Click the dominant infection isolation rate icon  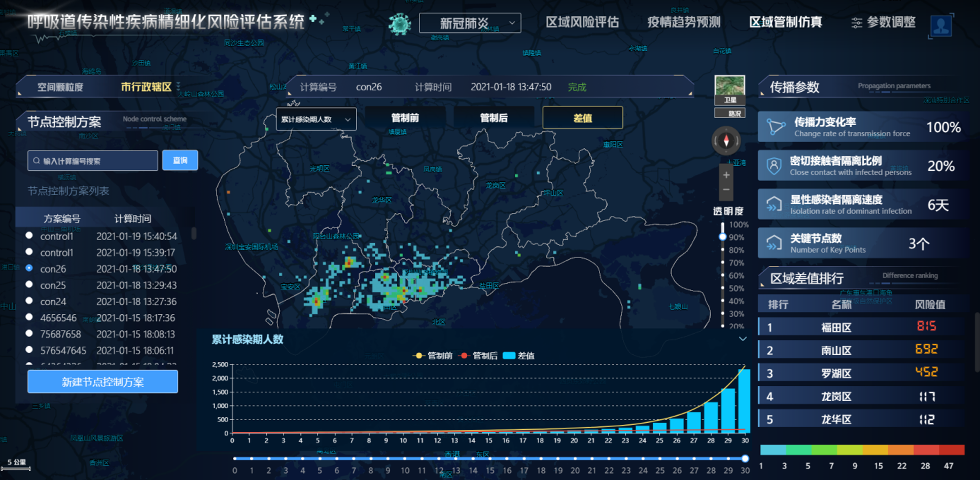(774, 204)
